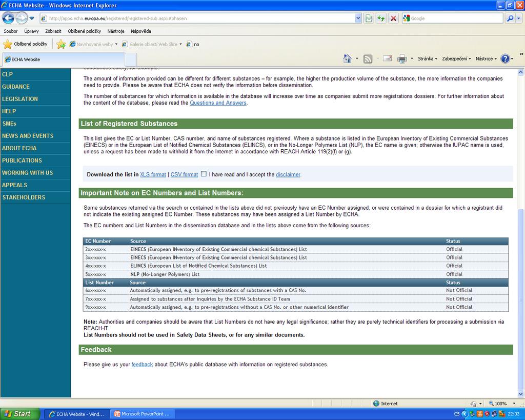Viewport: 525px width, 420px height.
Task: Open WORKING WITH US section
Action: click(28, 173)
